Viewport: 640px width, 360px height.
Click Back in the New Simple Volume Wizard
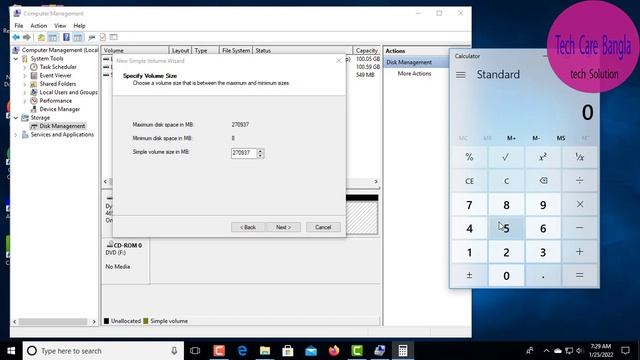coord(248,227)
